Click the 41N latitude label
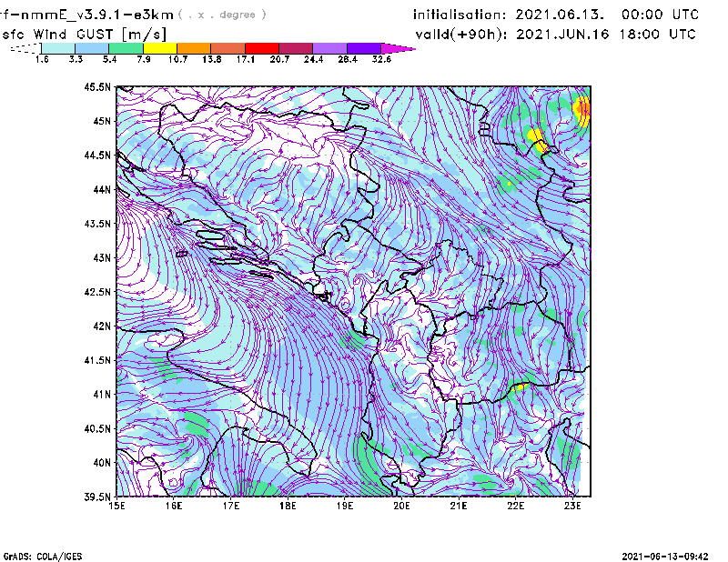Screen dimensions: 728x562 pos(102,394)
